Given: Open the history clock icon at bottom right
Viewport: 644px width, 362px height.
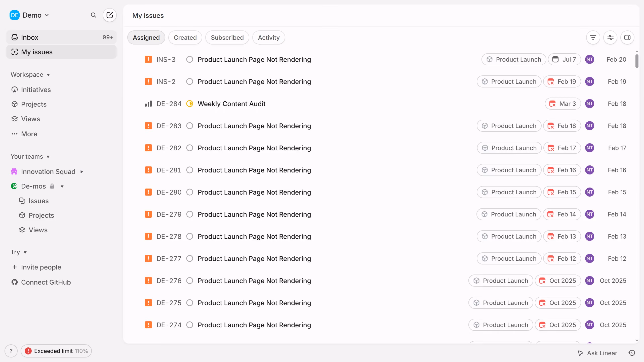Looking at the screenshot, I should click(632, 353).
